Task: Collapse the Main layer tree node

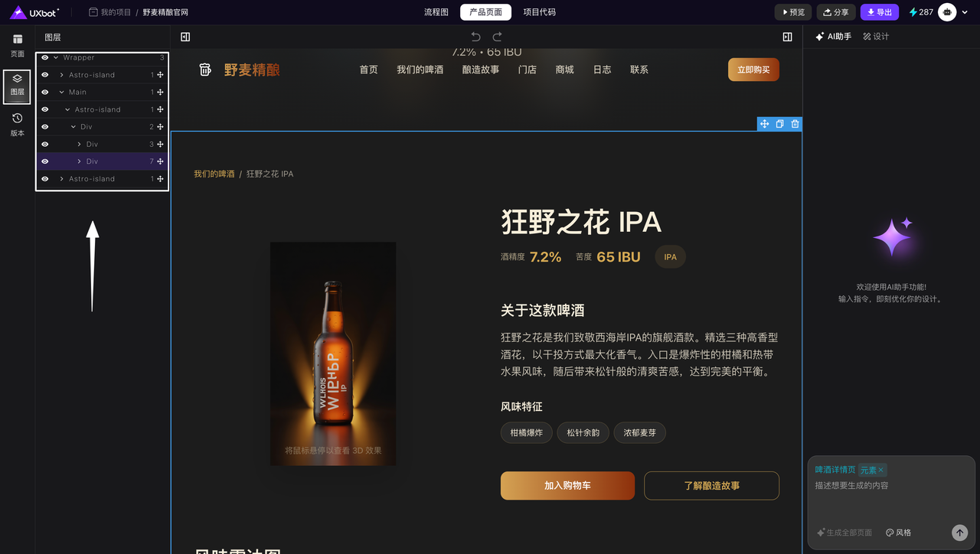Action: point(62,92)
